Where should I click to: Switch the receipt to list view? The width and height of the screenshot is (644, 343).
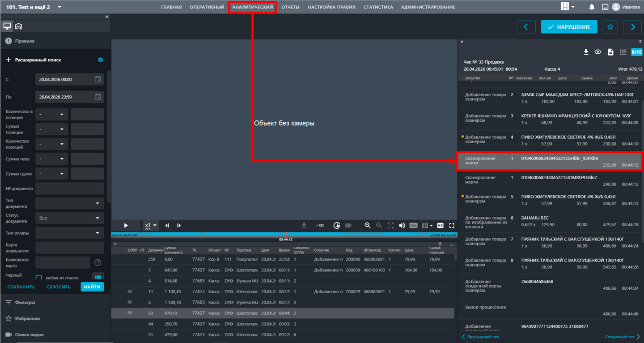point(623,52)
